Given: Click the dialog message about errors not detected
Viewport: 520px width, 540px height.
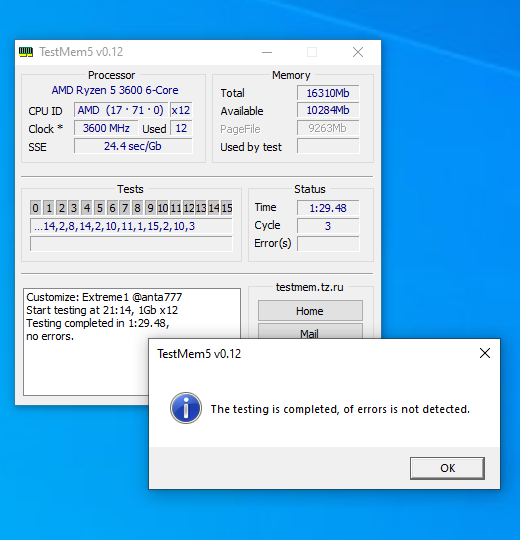Looking at the screenshot, I should point(340,409).
